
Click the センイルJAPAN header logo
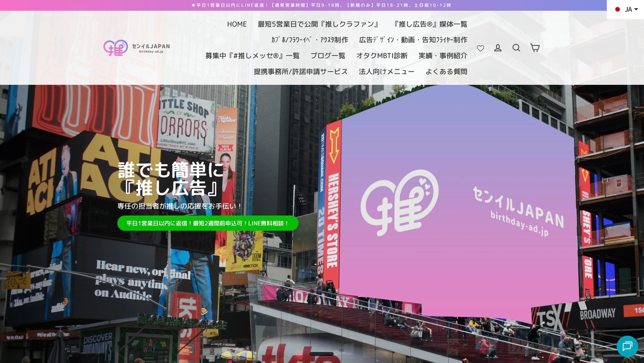(x=137, y=48)
